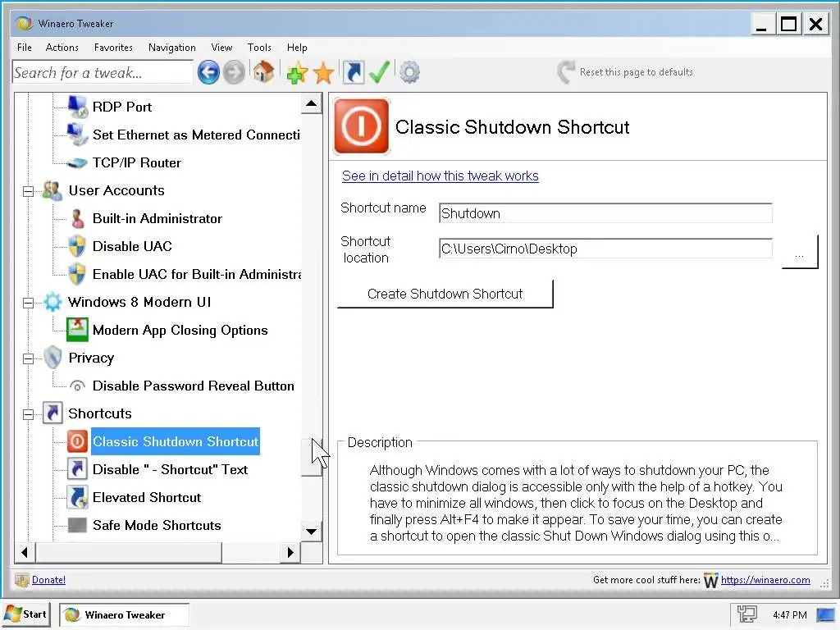Image resolution: width=840 pixels, height=630 pixels.
Task: Open the https://winaero.com link
Action: coord(765,580)
